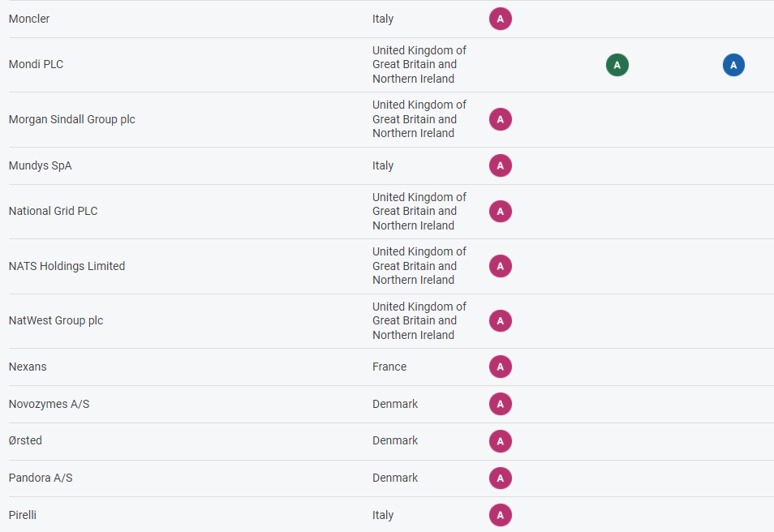The height and width of the screenshot is (532, 774).
Task: Select the Ørsted company name
Action: pyautogui.click(x=25, y=440)
